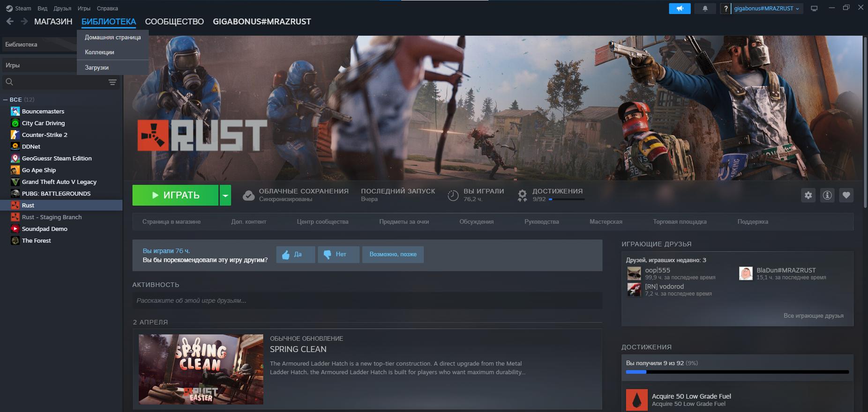868x412 pixels.
Task: Click Counter-Strike 2 in game list
Action: 45,135
